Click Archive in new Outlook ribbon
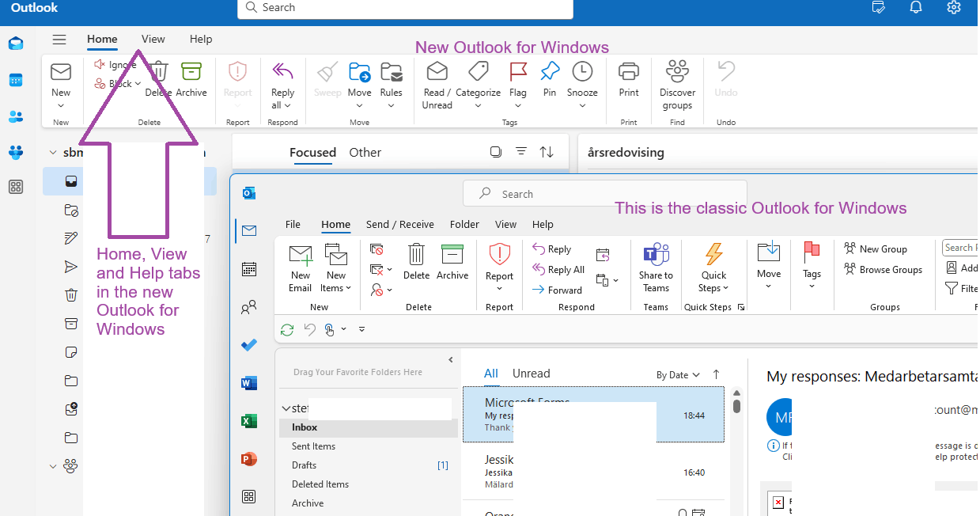The height and width of the screenshot is (516, 980). click(191, 80)
